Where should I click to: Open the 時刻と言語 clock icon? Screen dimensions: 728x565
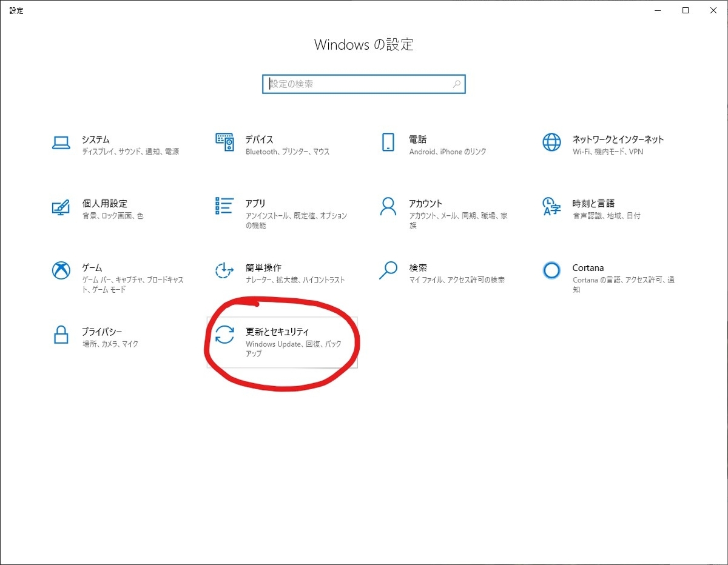551,206
